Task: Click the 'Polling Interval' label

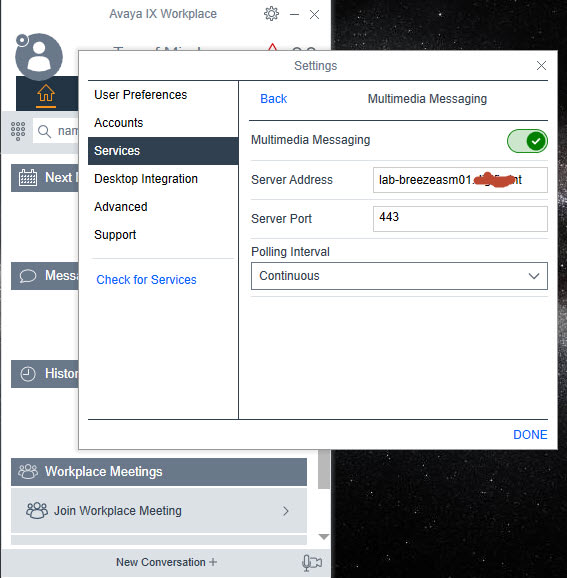Action: (x=291, y=252)
